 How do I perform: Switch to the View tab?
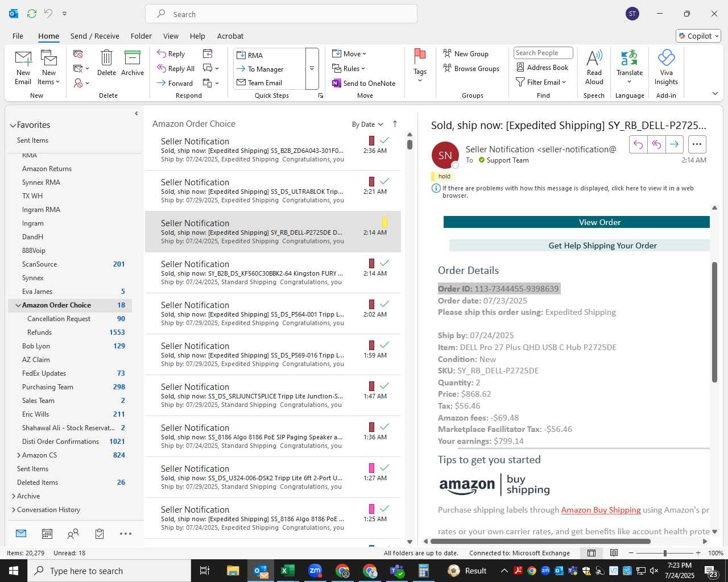(171, 36)
